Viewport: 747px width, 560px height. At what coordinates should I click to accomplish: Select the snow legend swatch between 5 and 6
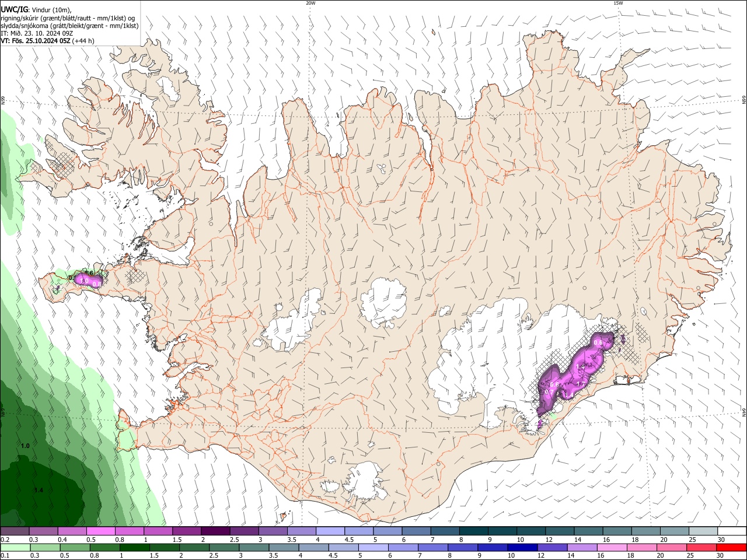tap(388, 531)
